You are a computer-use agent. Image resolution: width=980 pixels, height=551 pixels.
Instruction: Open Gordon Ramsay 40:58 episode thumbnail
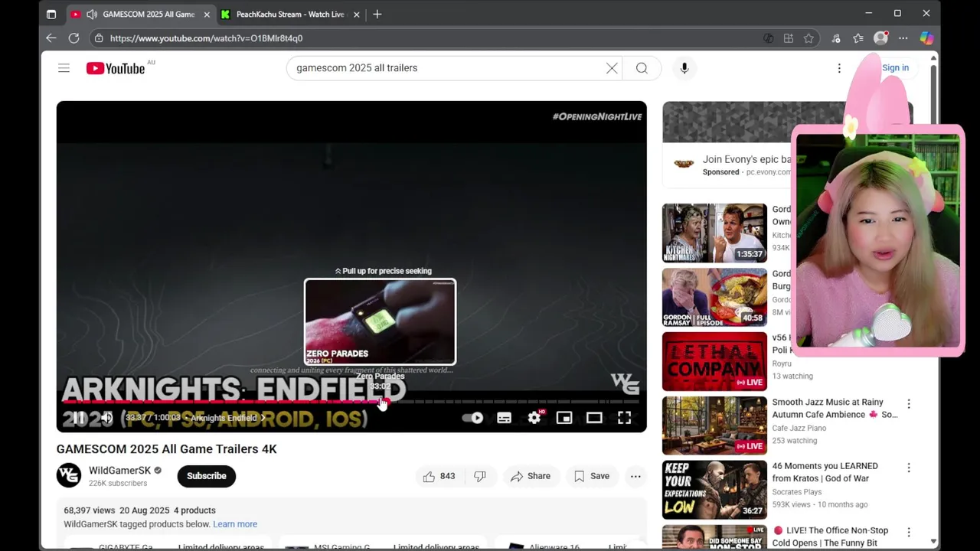(x=714, y=297)
